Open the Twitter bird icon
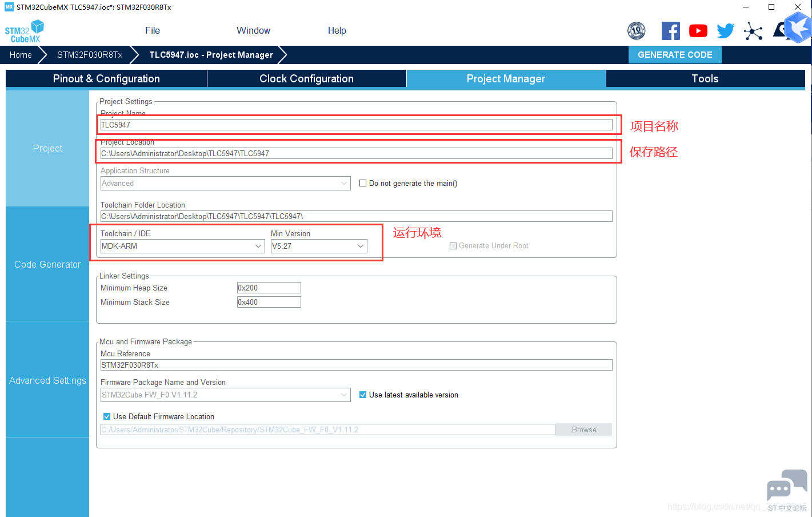The height and width of the screenshot is (517, 812). [x=726, y=31]
